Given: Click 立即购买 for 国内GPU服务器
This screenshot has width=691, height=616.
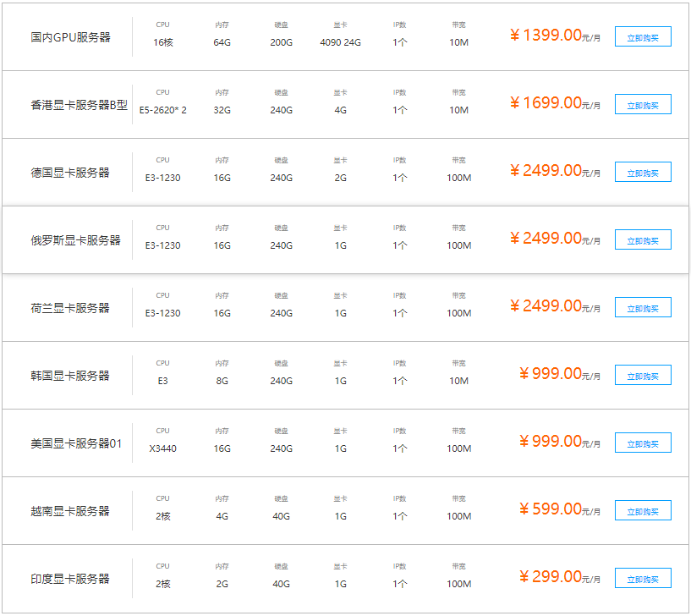Looking at the screenshot, I should coord(642,36).
